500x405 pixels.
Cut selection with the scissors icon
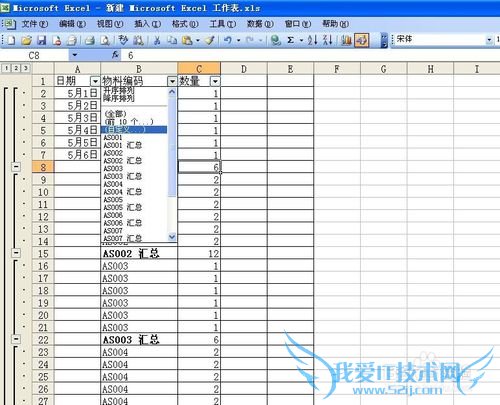(157, 40)
